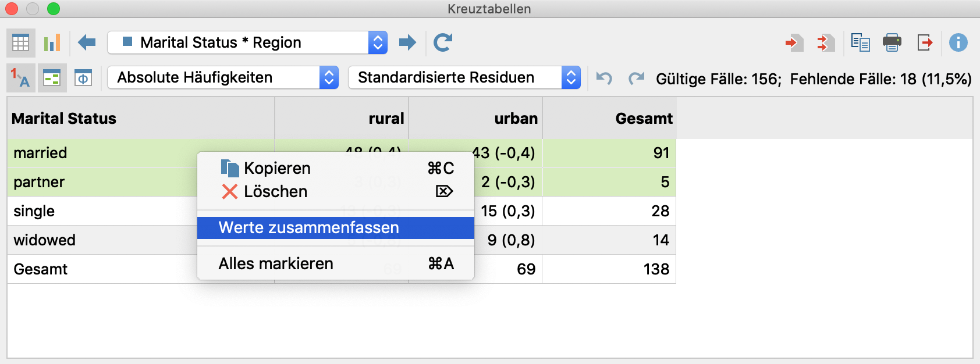Toggle the value labels 1A button

21,78
